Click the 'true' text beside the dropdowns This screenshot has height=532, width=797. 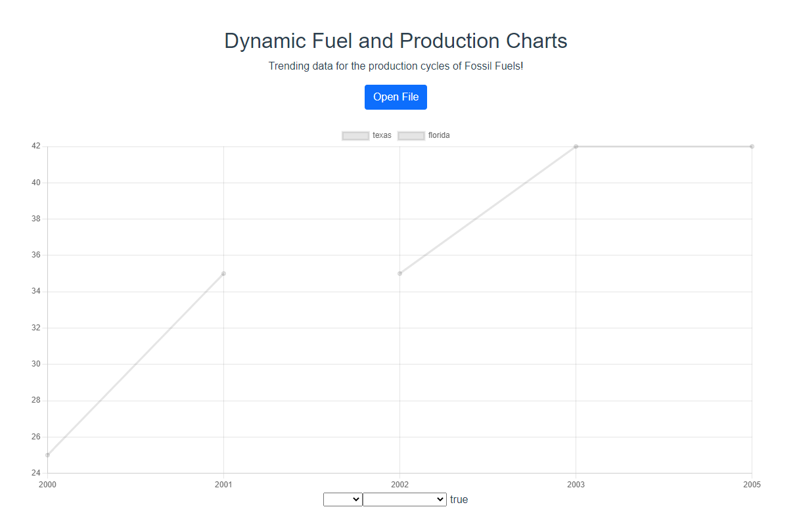tap(459, 500)
